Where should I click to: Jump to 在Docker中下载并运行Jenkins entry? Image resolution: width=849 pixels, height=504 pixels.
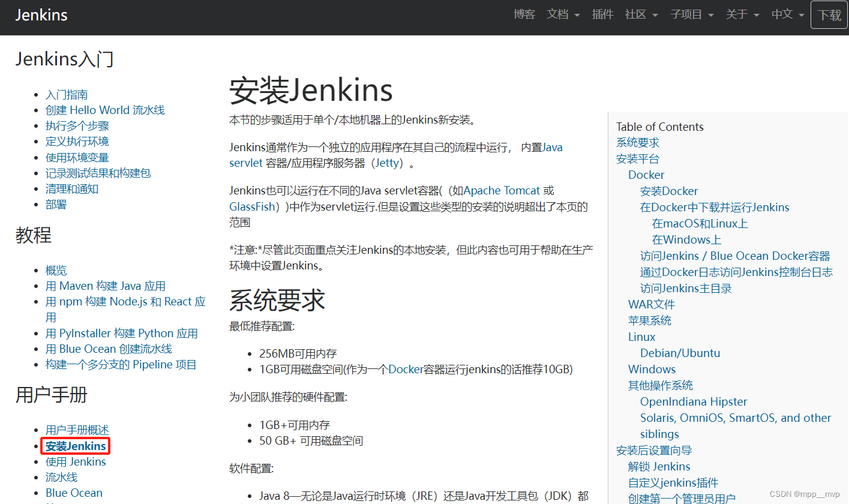(x=715, y=207)
